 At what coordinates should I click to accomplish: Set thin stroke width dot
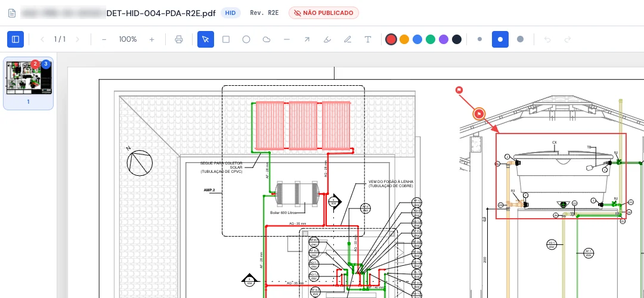479,39
